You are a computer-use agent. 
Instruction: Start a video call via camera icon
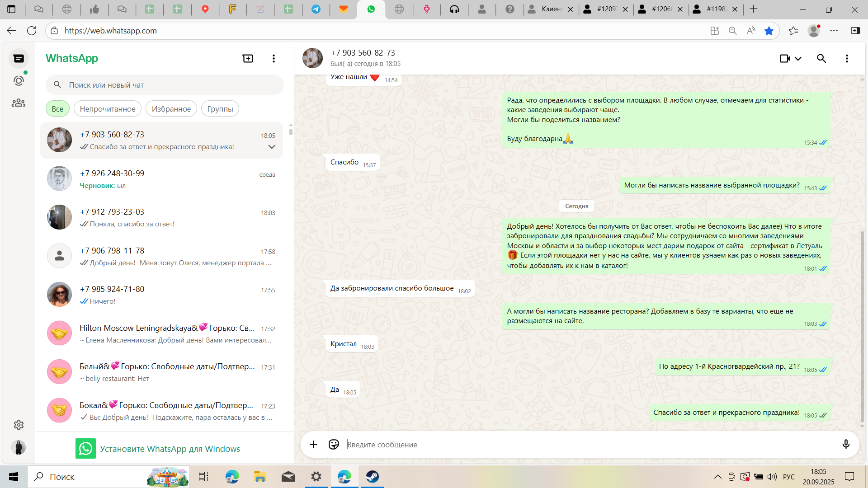(x=785, y=58)
